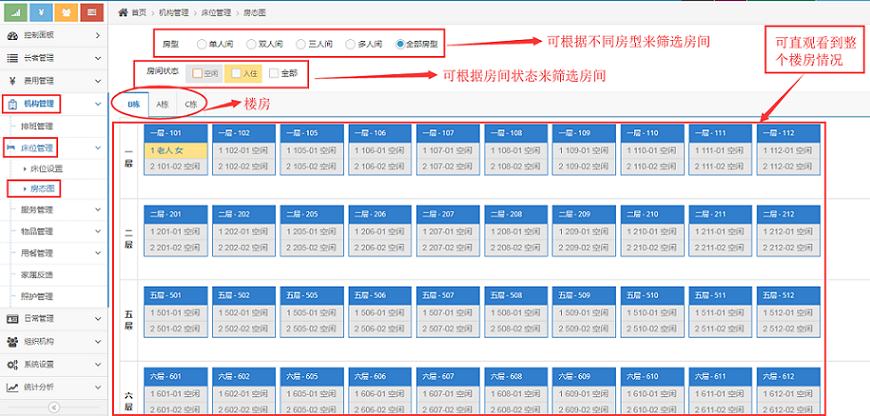Viewport: 870px width, 416px height.
Task: Click the 统计分析 chart icon
Action: [x=13, y=387]
